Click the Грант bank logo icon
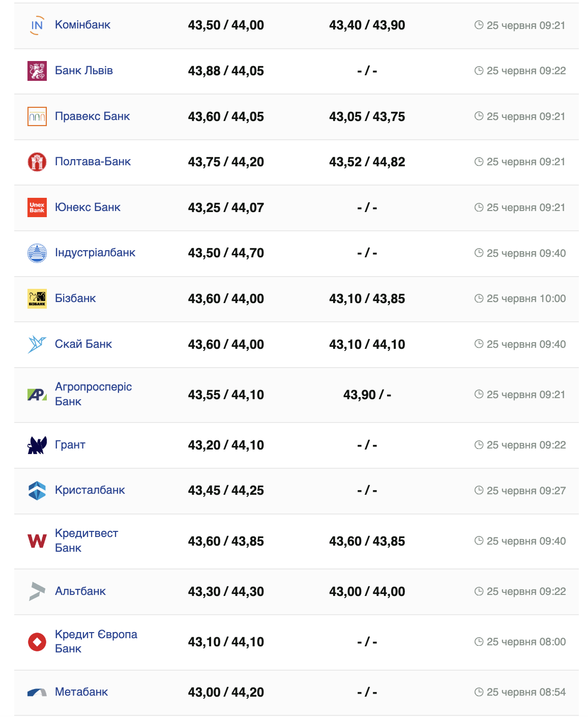 point(37,445)
